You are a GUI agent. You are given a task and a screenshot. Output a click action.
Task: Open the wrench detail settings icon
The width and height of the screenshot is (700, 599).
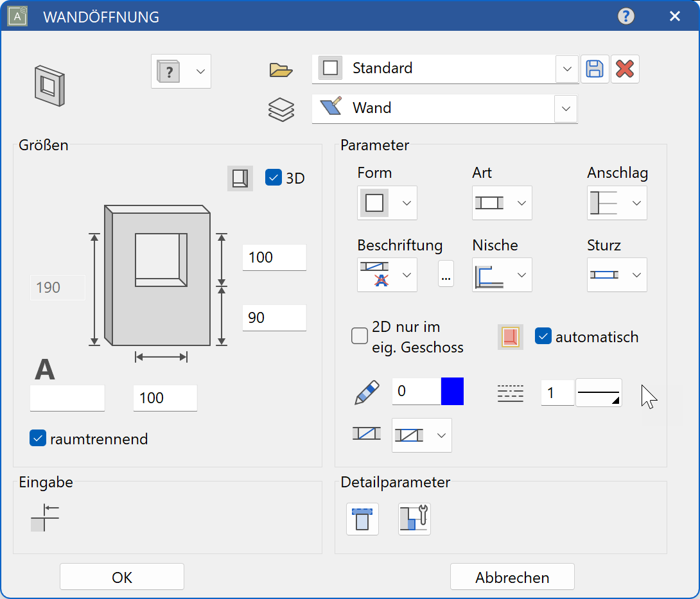[414, 519]
